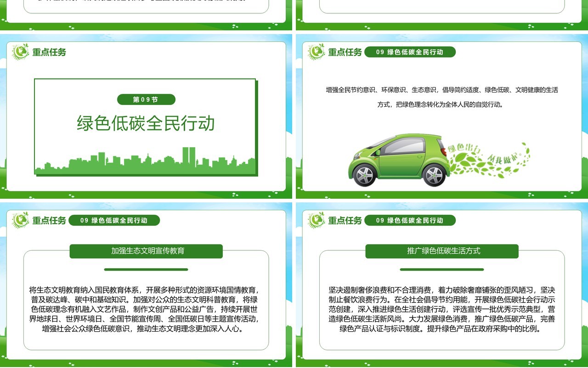This screenshot has width=588, height=368.
Task: Select the green car image
Action: pyautogui.click(x=399, y=160)
